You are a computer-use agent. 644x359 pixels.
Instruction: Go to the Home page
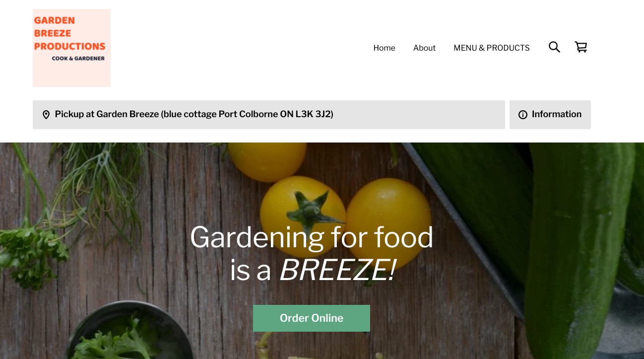tap(384, 48)
